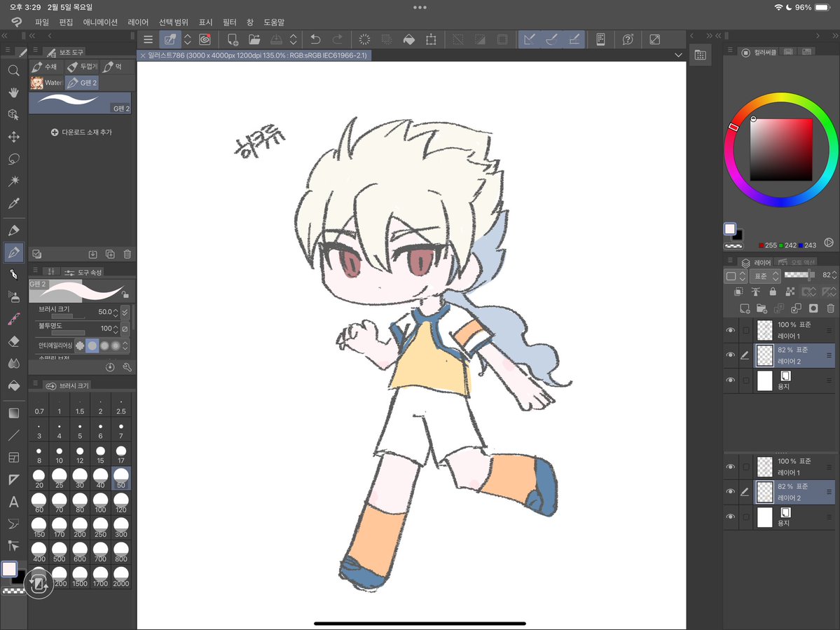Image resolution: width=840 pixels, height=630 pixels.
Task: Click the layer opacity 82 stepper arrows
Action: click(x=834, y=275)
